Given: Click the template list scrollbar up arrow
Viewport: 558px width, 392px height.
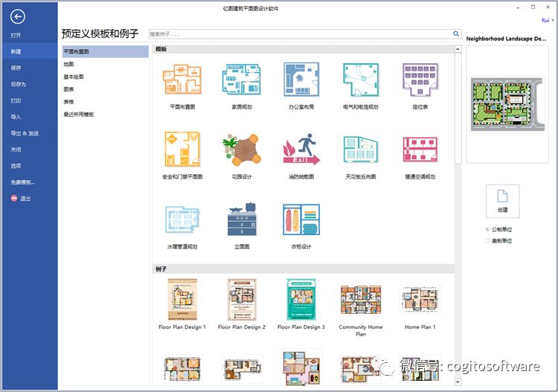Looking at the screenshot, I should pyautogui.click(x=458, y=49).
